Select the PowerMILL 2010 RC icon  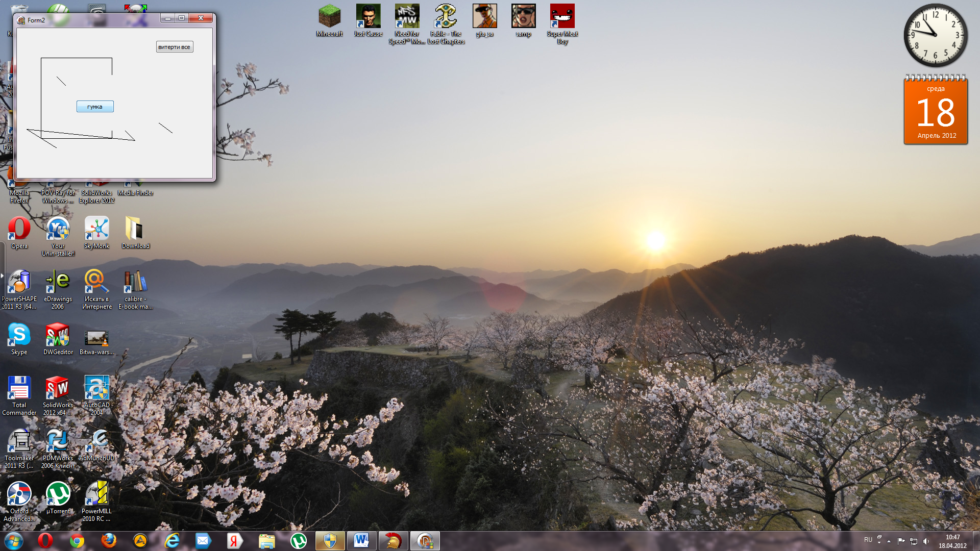click(96, 502)
